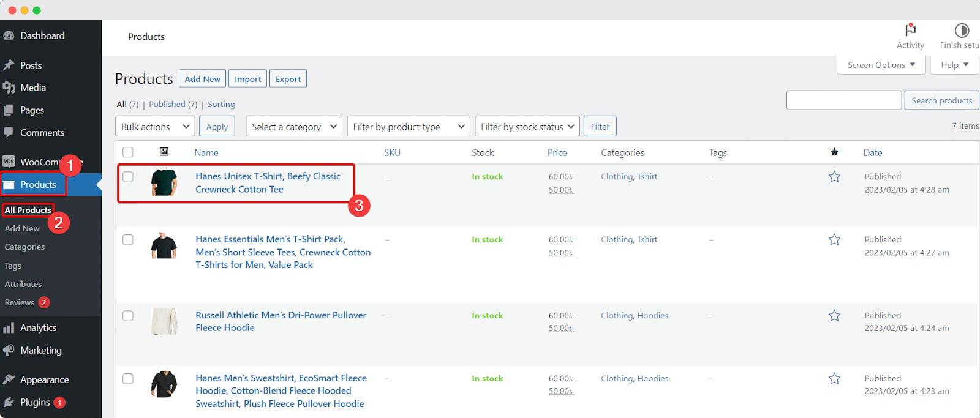
Task: Click the Import button
Action: tap(247, 79)
